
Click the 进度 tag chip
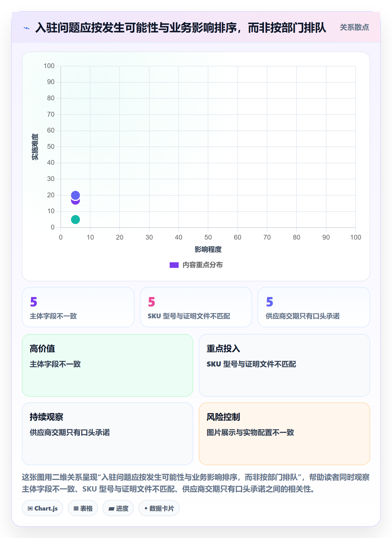[x=118, y=508]
